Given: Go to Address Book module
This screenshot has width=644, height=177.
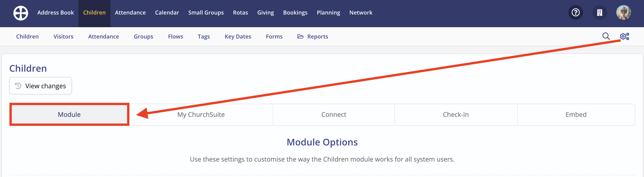Looking at the screenshot, I should [x=56, y=12].
